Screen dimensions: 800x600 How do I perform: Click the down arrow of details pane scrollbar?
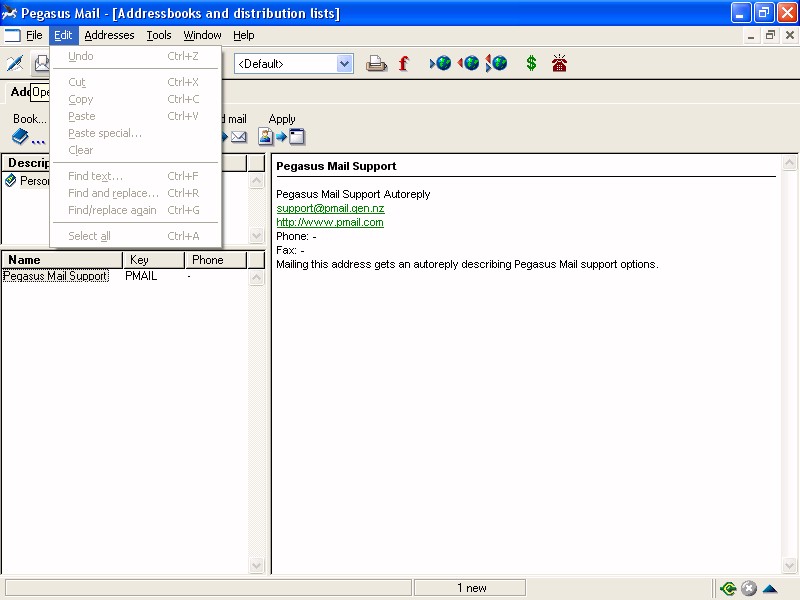tap(789, 565)
